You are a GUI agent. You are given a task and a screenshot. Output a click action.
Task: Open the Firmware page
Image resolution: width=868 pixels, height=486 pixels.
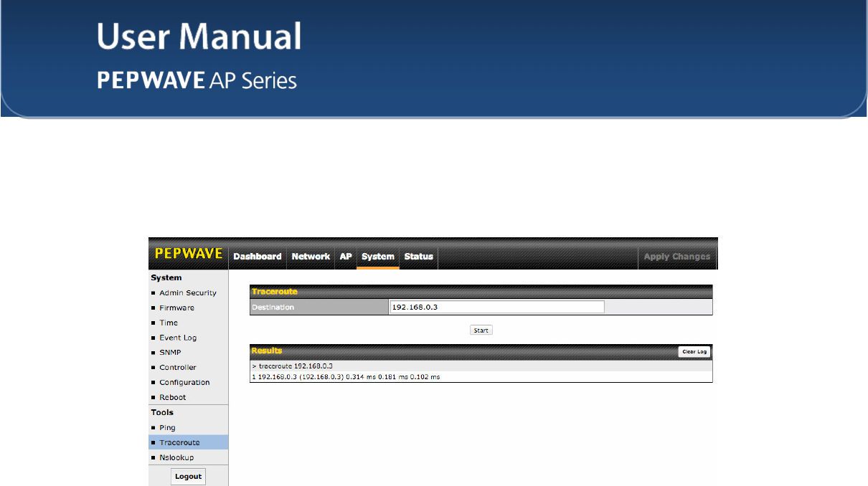pyautogui.click(x=177, y=308)
